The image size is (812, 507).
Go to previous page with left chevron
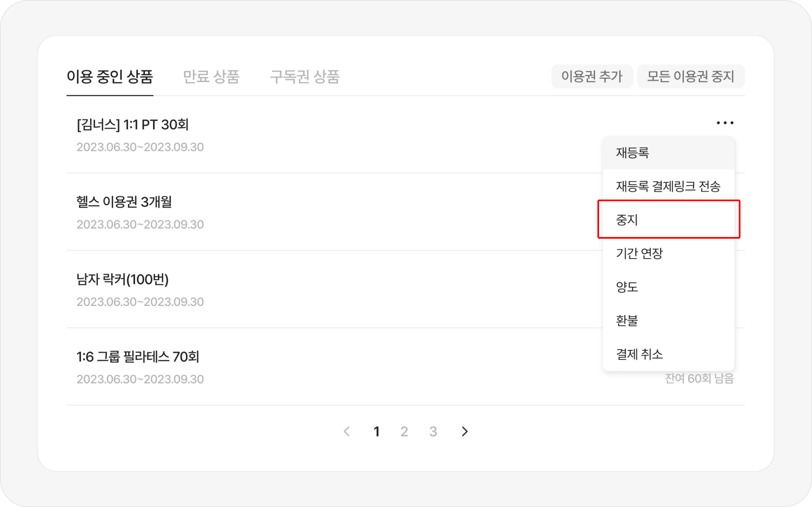click(347, 432)
